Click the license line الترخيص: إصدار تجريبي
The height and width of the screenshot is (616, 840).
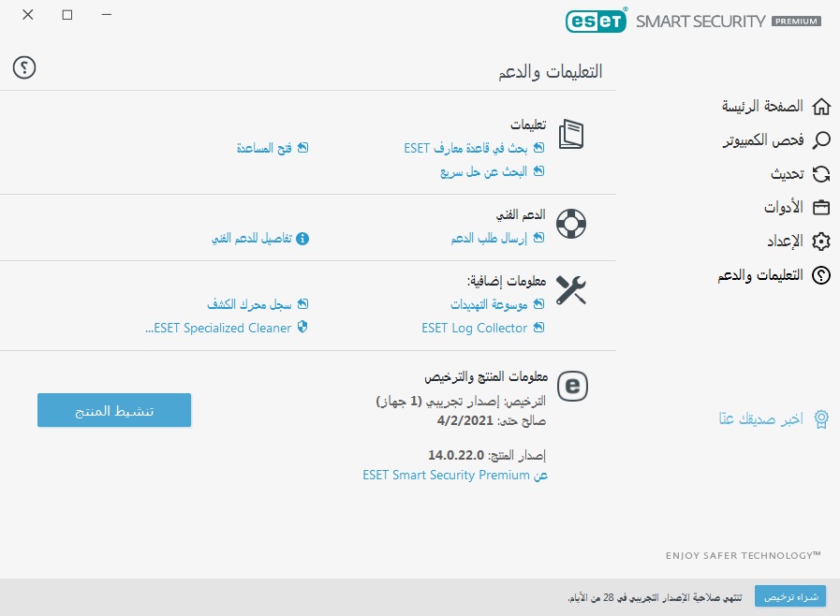tap(461, 402)
